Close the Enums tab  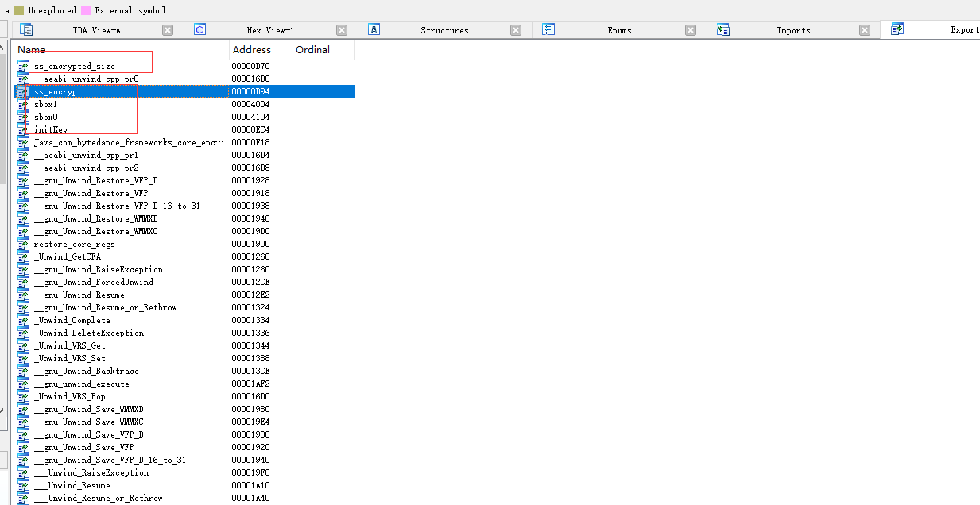691,30
